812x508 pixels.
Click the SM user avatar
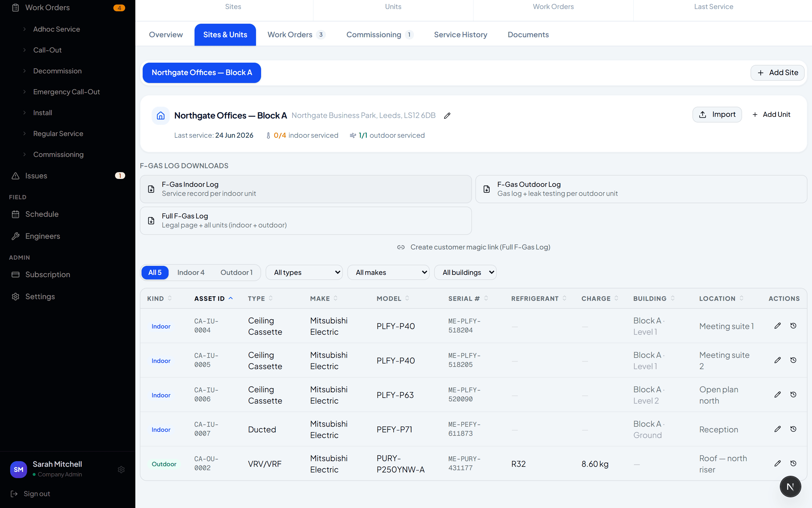point(18,469)
